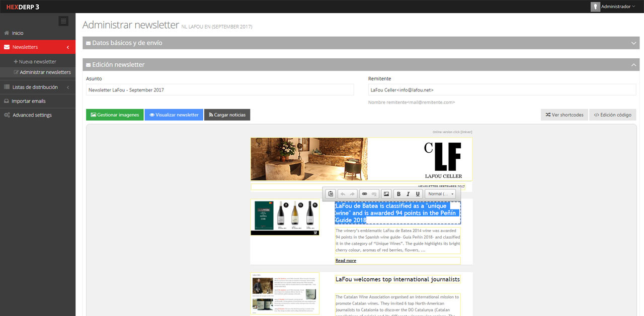The width and height of the screenshot is (644, 316).
Task: Click the Ver shortcodes button
Action: click(564, 115)
